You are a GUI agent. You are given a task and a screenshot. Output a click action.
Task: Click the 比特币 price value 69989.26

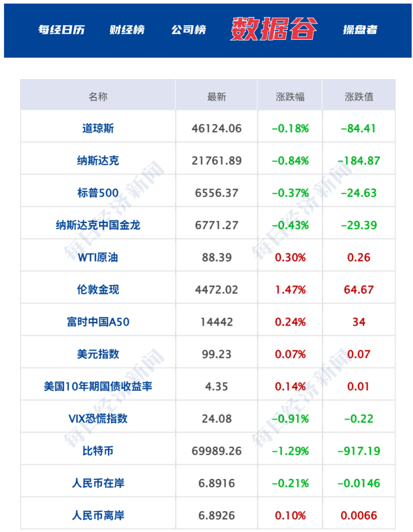tap(217, 451)
